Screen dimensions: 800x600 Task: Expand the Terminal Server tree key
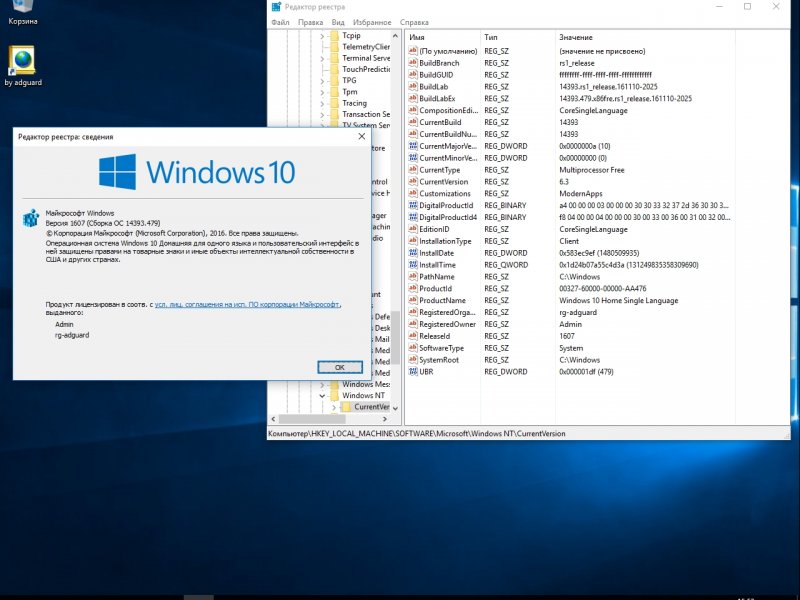tap(322, 58)
